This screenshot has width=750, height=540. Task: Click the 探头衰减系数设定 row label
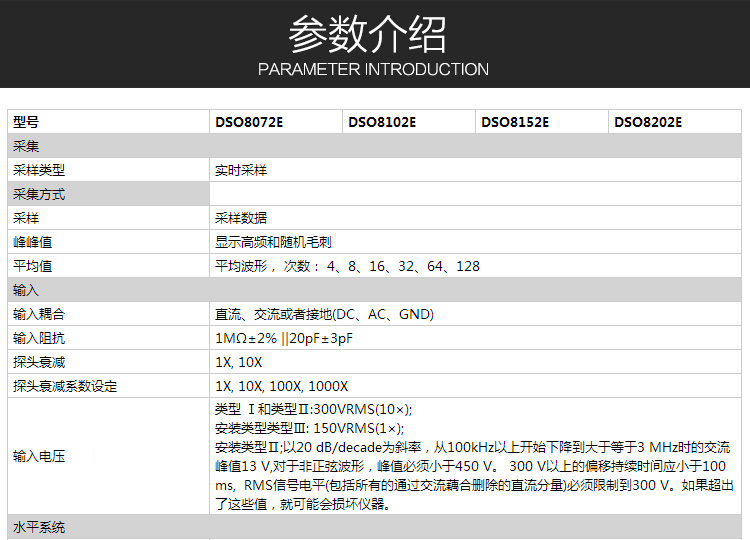[65, 386]
